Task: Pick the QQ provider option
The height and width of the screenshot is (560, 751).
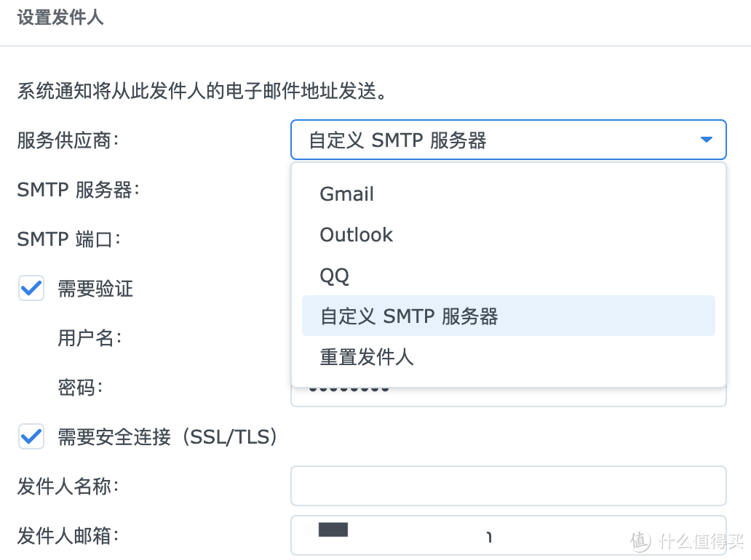Action: tap(335, 276)
